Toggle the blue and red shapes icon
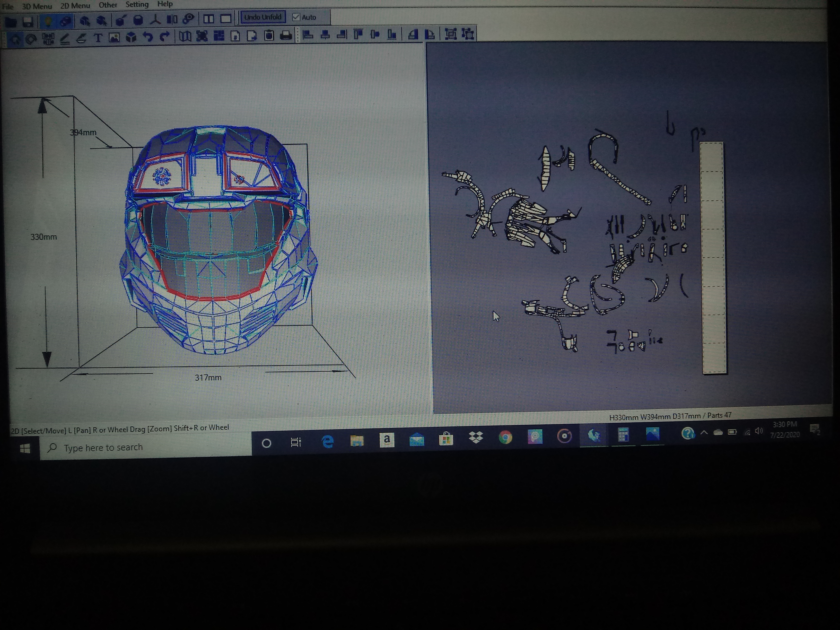Image resolution: width=840 pixels, height=630 pixels. pyautogui.click(x=66, y=21)
